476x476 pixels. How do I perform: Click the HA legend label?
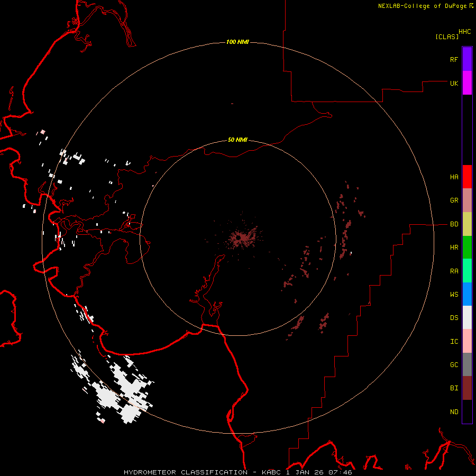click(454, 177)
